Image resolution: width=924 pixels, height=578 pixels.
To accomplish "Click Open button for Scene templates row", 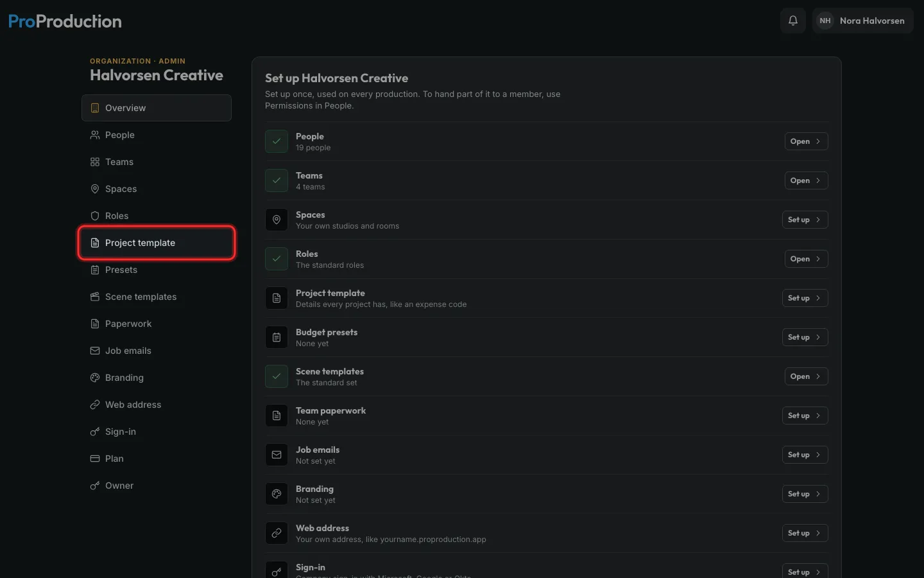I will [806, 376].
